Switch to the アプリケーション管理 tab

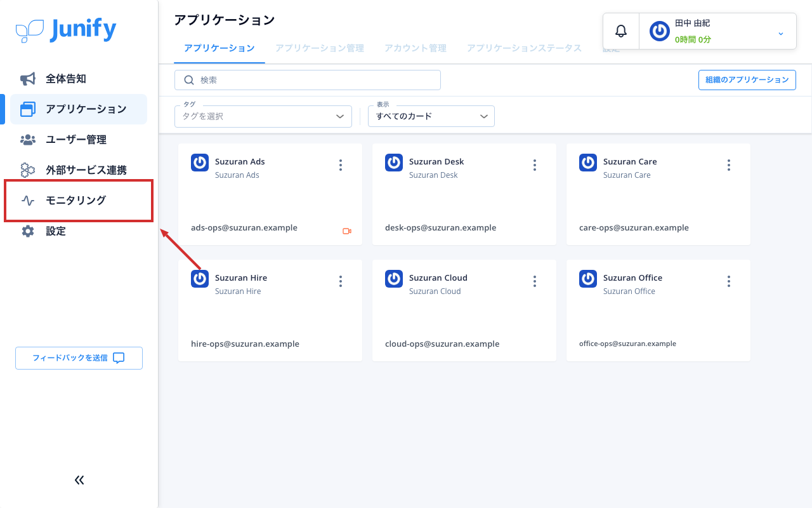pyautogui.click(x=320, y=48)
